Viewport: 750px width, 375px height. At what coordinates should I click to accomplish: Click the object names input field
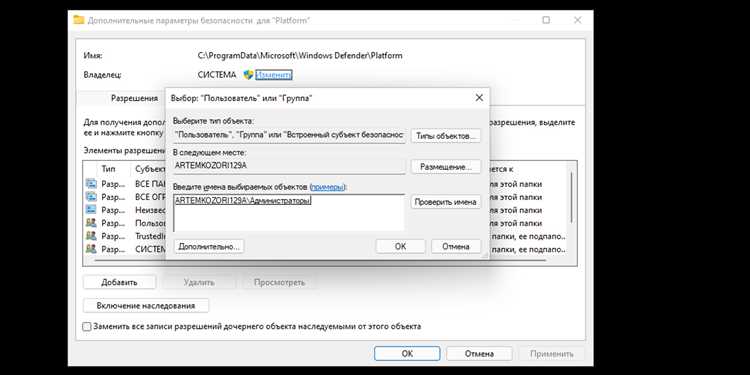[289, 212]
